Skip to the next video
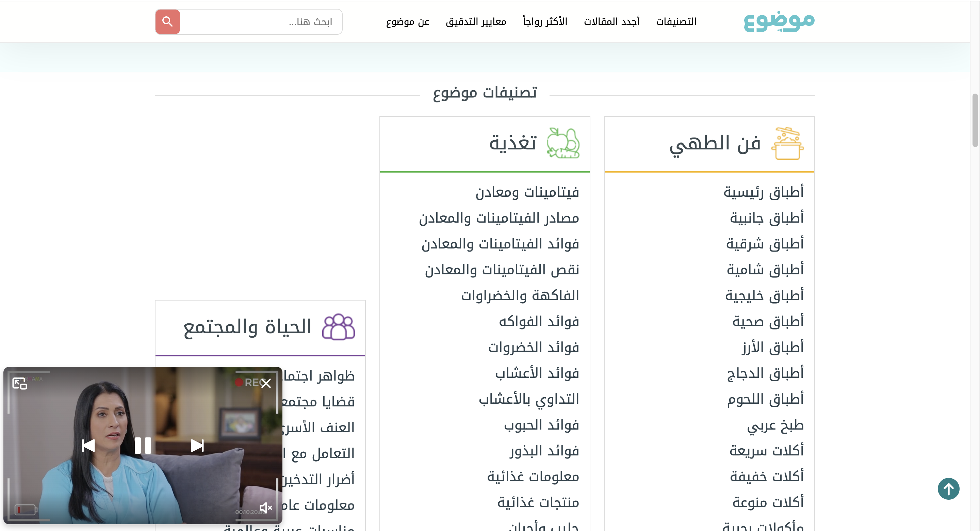The width and height of the screenshot is (980, 531). pyautogui.click(x=197, y=445)
